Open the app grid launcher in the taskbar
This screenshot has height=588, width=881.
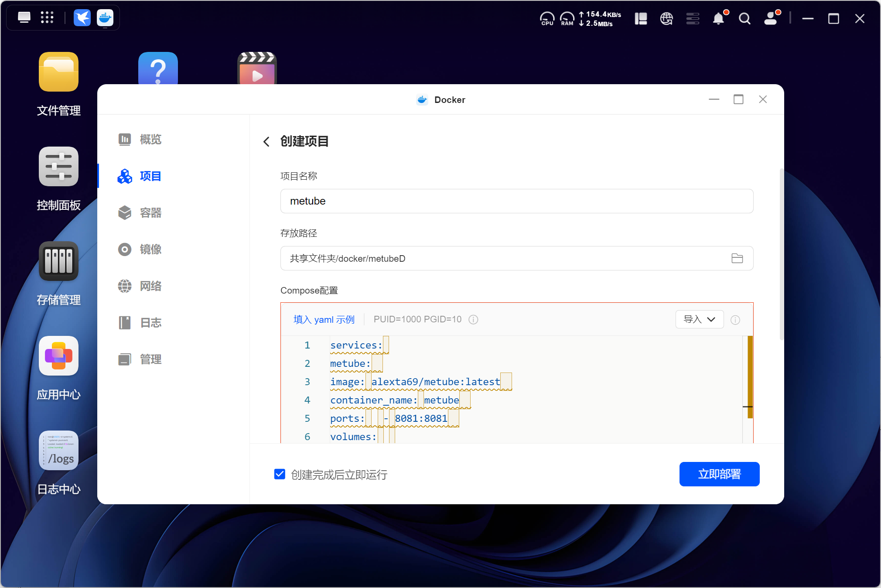pyautogui.click(x=47, y=18)
